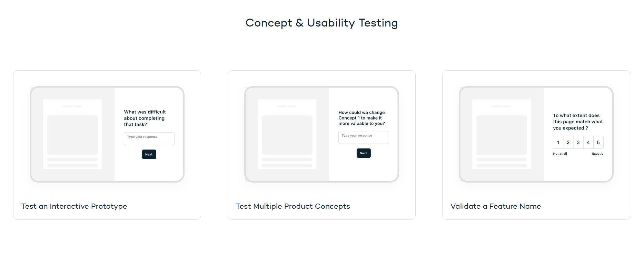Select rating 1 on the expectation scale
644x258 pixels.
click(558, 142)
